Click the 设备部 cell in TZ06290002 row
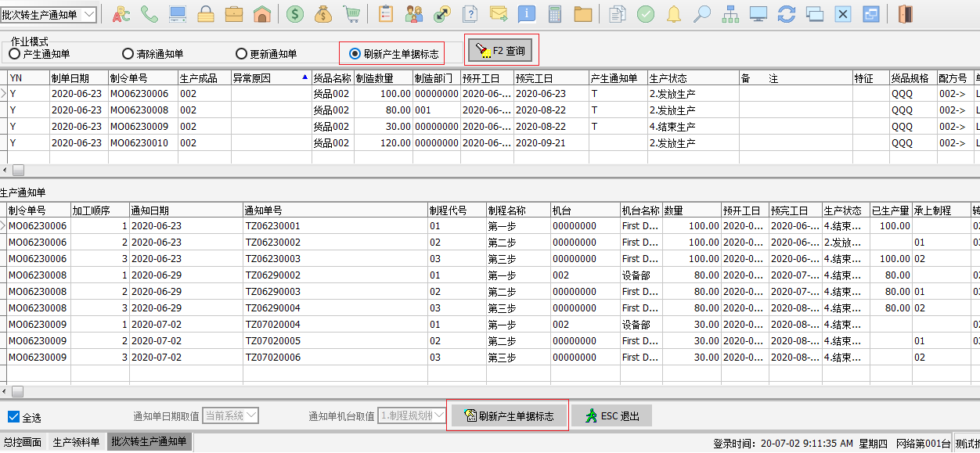The height and width of the screenshot is (453, 980). (640, 275)
